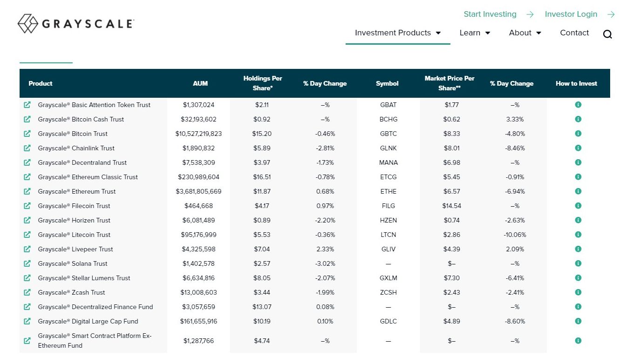
Task: Click the Investor Login link
Action: click(x=580, y=14)
